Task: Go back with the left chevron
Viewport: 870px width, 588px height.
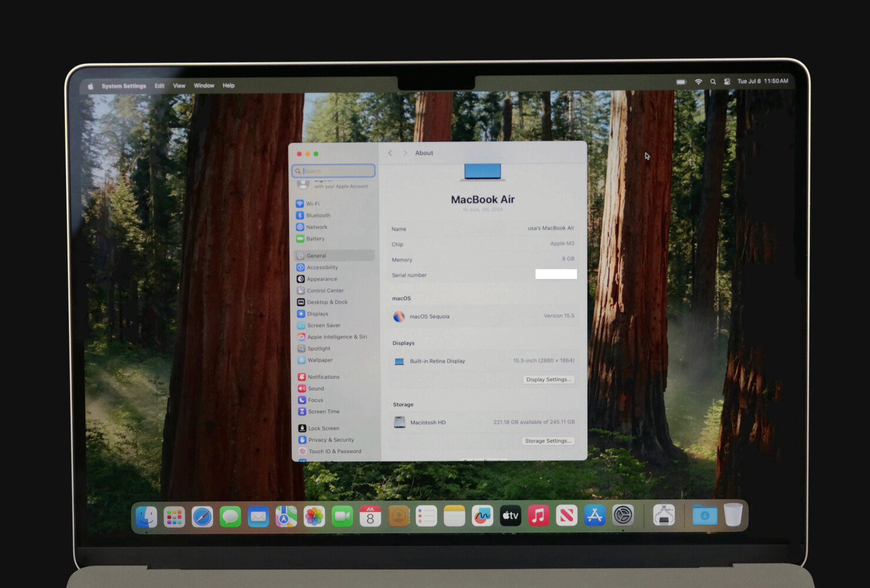Action: (x=390, y=153)
